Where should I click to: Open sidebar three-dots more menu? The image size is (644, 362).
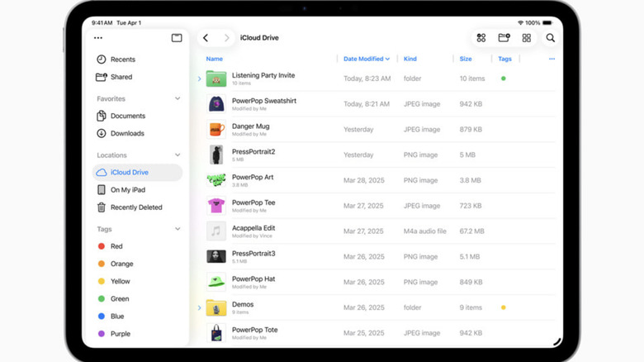click(98, 38)
